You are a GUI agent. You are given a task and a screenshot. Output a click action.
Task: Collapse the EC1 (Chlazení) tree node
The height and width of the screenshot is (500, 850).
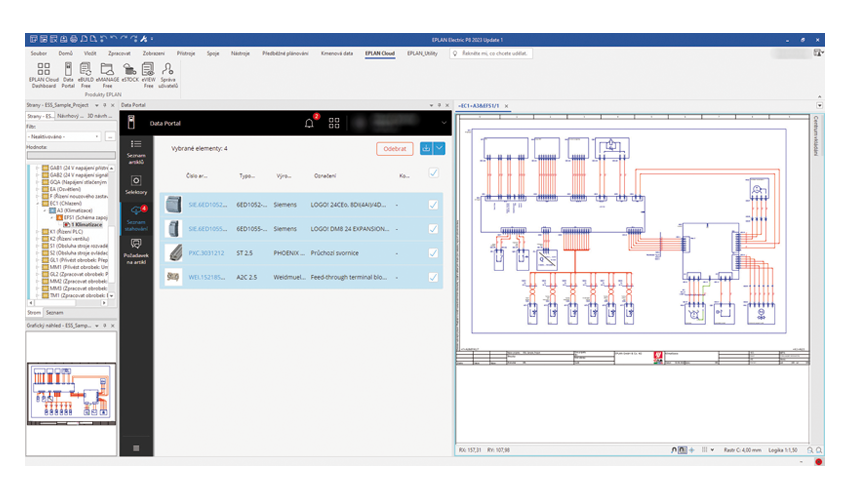point(38,203)
